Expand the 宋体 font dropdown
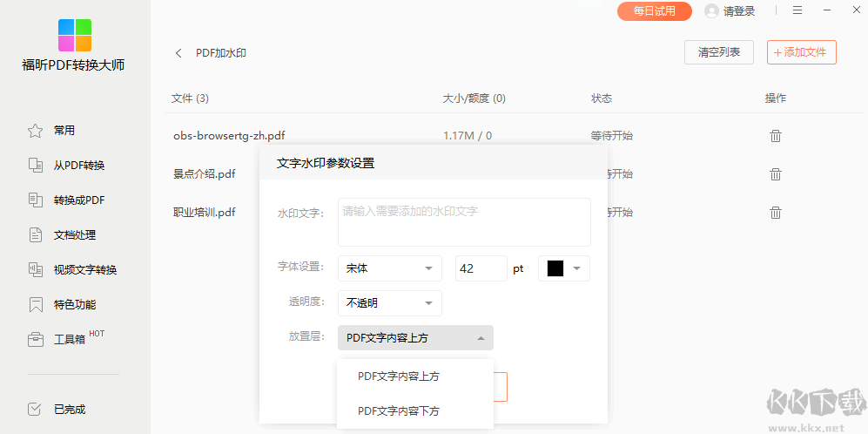This screenshot has height=434, width=868. coord(389,268)
